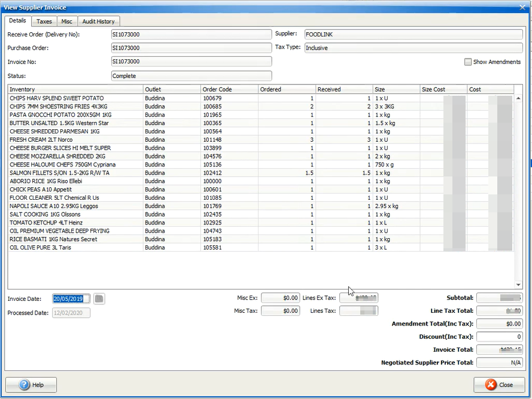Sort by the Order Code column header
The height and width of the screenshot is (399, 532).
[229, 89]
